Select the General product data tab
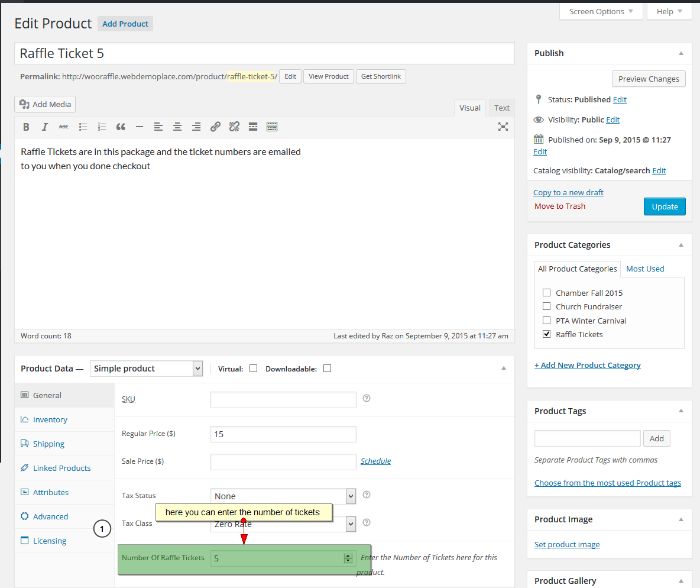This screenshot has height=588, width=700. pos(64,395)
